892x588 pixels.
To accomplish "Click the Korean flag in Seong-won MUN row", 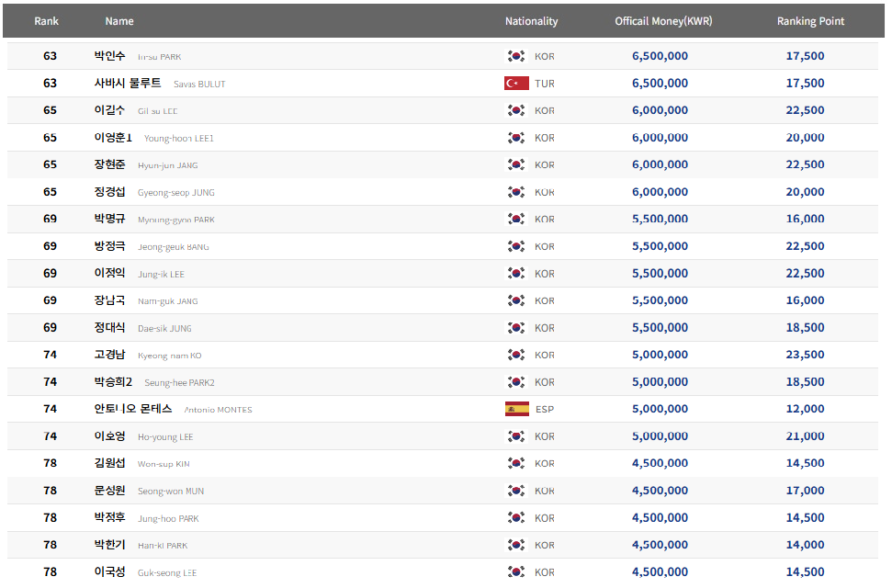I will coord(516,491).
